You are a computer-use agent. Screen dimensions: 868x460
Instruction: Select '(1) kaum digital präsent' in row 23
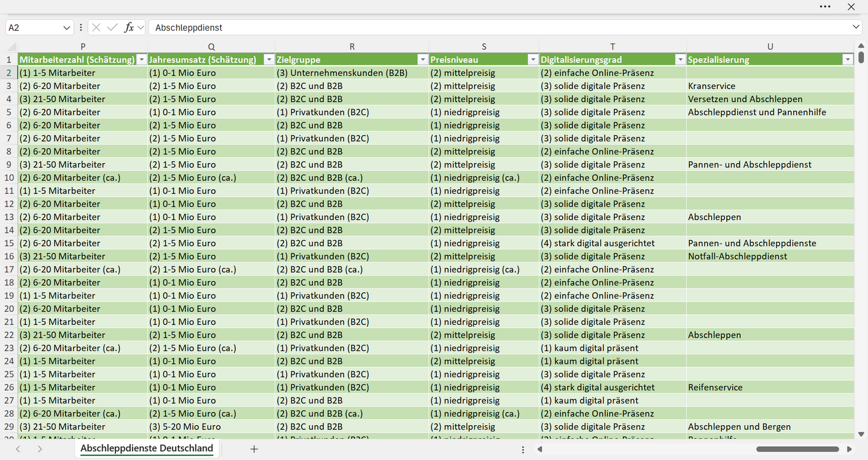(x=613, y=348)
